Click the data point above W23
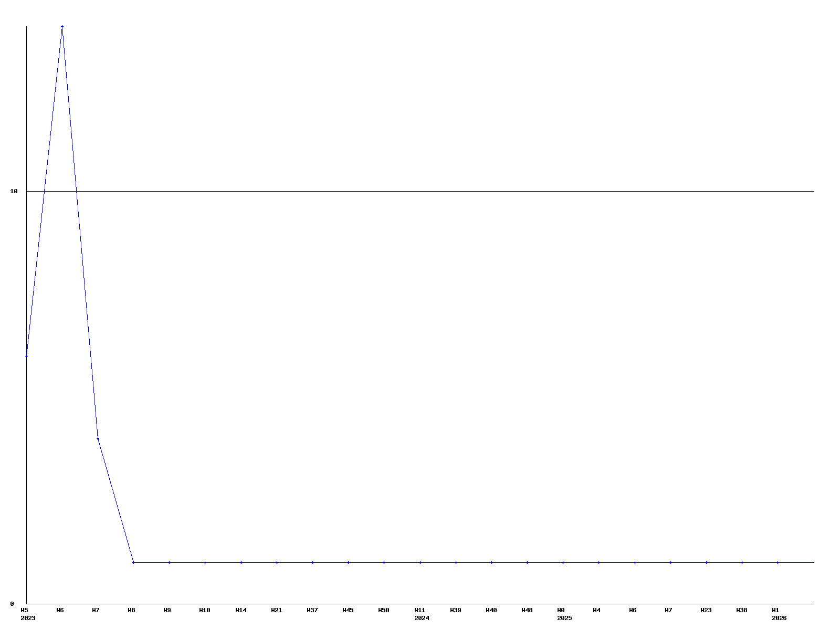The width and height of the screenshot is (840, 630). tap(706, 562)
